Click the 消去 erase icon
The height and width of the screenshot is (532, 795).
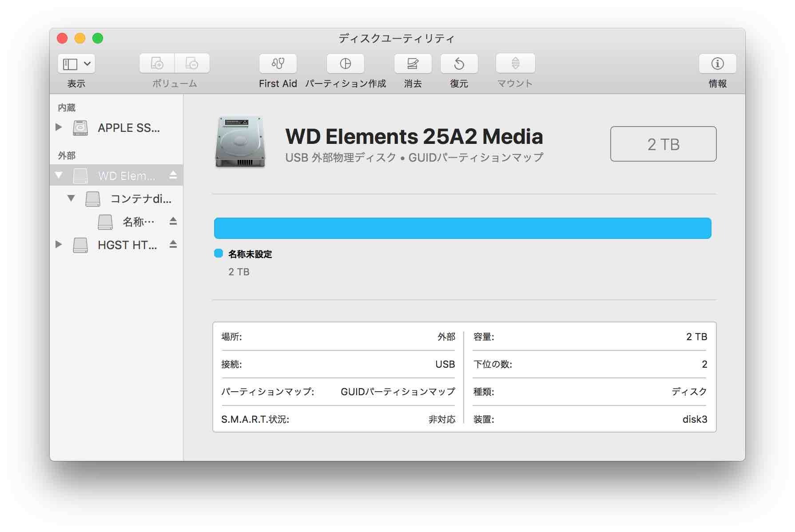(413, 64)
